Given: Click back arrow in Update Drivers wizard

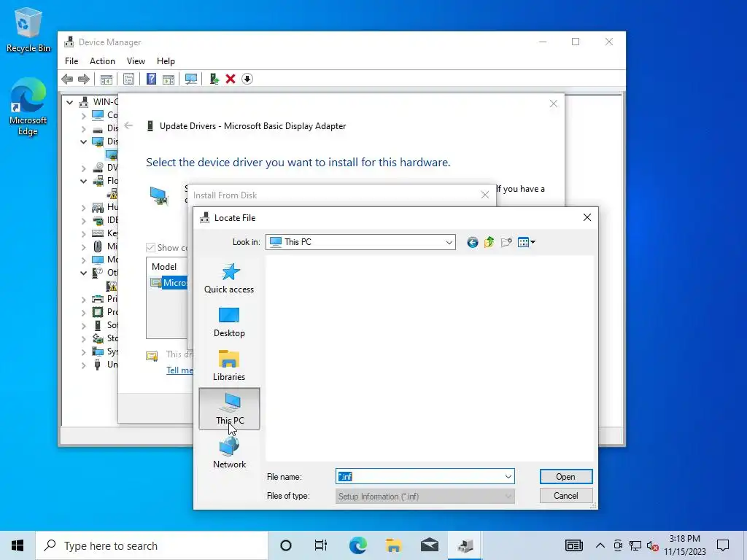Looking at the screenshot, I should pos(128,125).
